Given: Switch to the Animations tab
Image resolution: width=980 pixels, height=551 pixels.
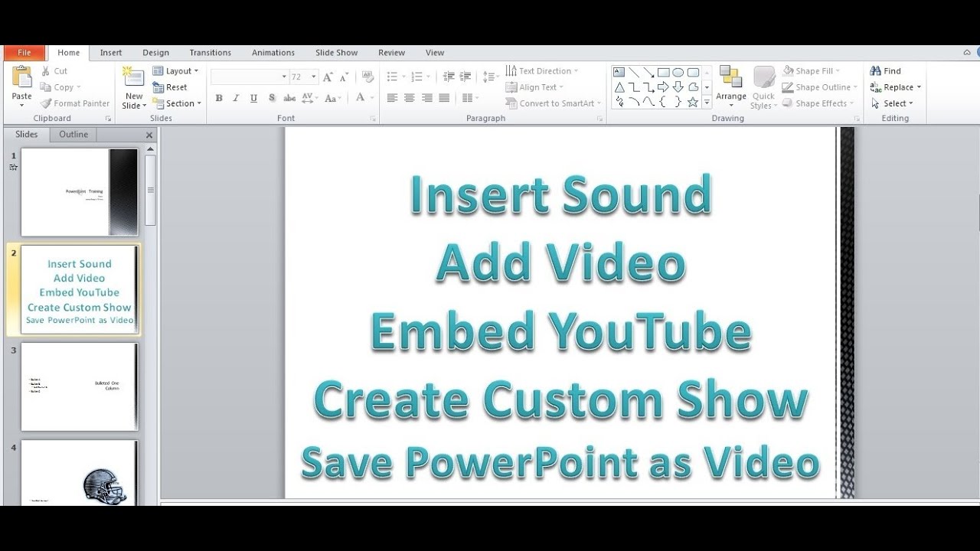Looking at the screenshot, I should [x=273, y=53].
